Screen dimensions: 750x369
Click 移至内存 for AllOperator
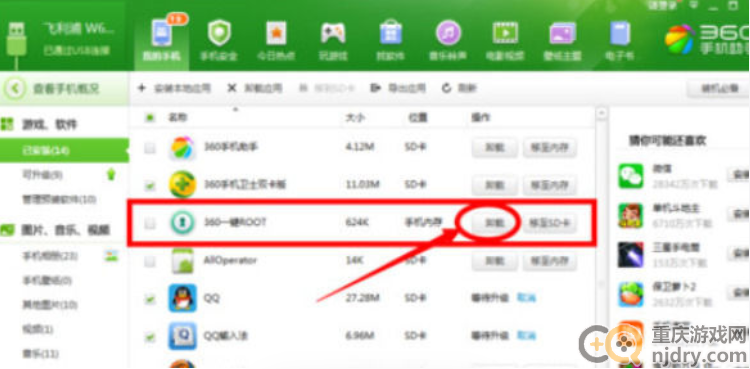(549, 261)
